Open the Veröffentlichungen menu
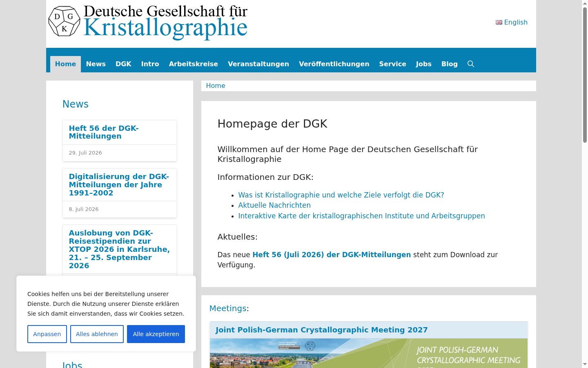 click(334, 64)
